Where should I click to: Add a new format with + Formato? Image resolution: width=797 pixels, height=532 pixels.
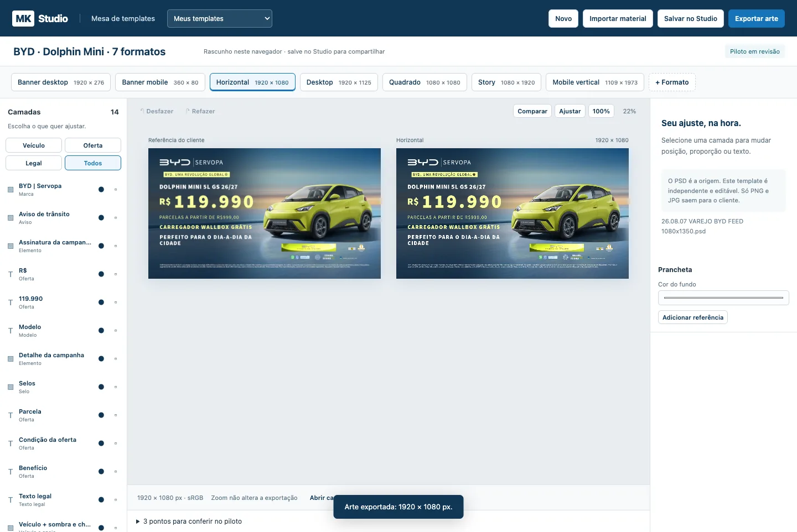[x=672, y=82]
